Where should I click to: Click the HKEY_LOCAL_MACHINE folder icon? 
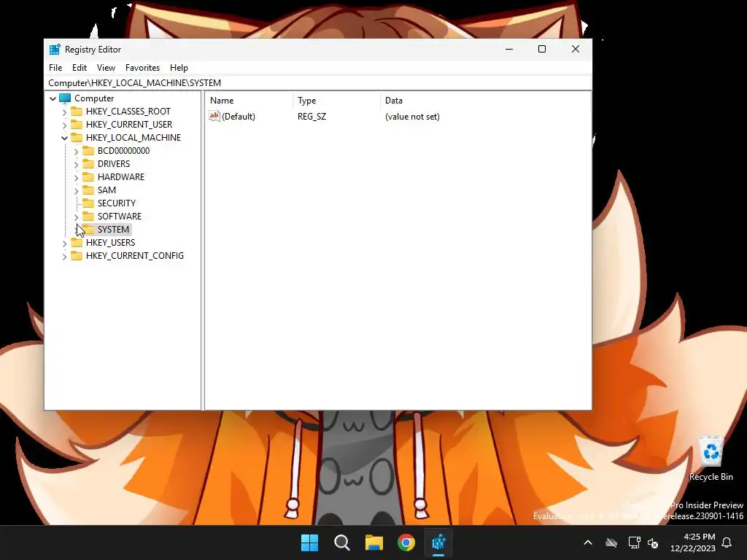click(76, 138)
